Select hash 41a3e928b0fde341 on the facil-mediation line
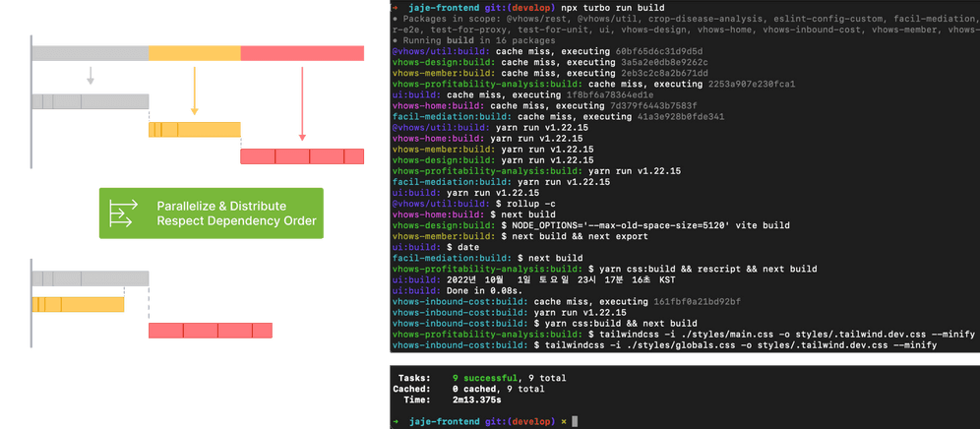Screen dimensions: 980x429 pos(679,116)
